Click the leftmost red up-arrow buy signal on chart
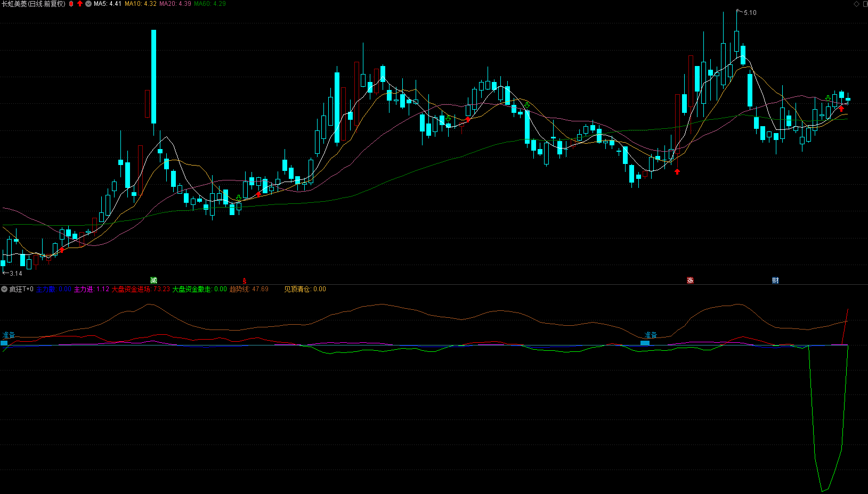Viewport: 868px width, 494px height. (62, 250)
